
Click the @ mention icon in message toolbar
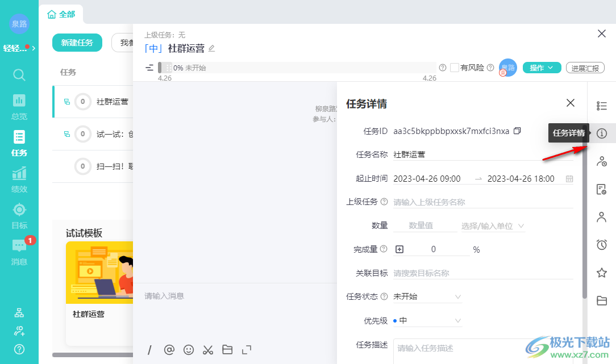169,349
